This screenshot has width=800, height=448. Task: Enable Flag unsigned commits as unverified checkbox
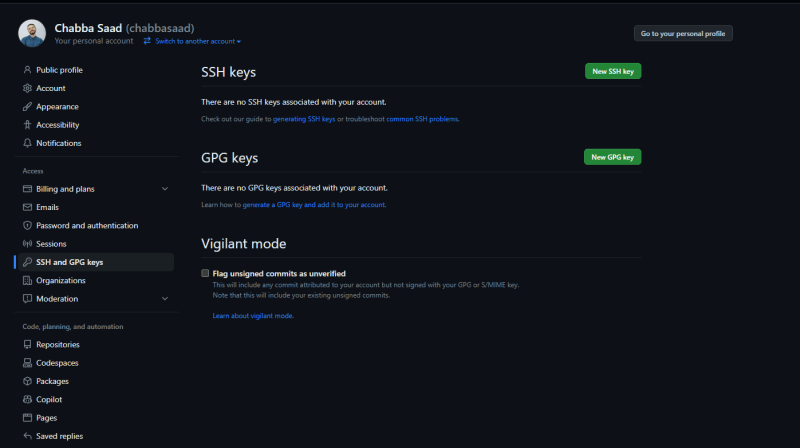pos(205,273)
